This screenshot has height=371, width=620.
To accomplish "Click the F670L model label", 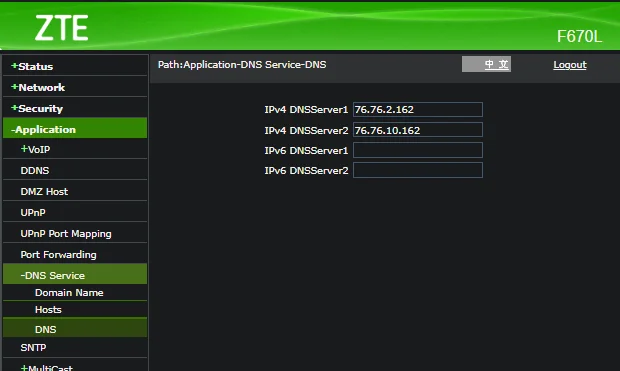I will click(579, 36).
